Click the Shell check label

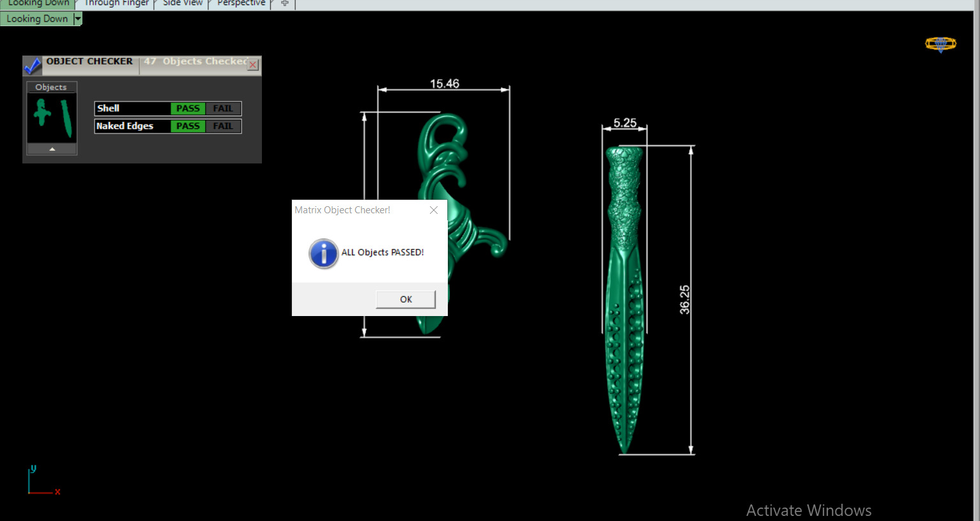pyautogui.click(x=108, y=109)
